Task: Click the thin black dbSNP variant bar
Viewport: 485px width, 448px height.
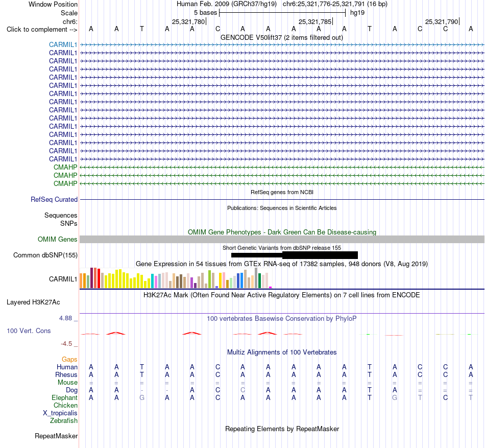Action: pos(257,255)
